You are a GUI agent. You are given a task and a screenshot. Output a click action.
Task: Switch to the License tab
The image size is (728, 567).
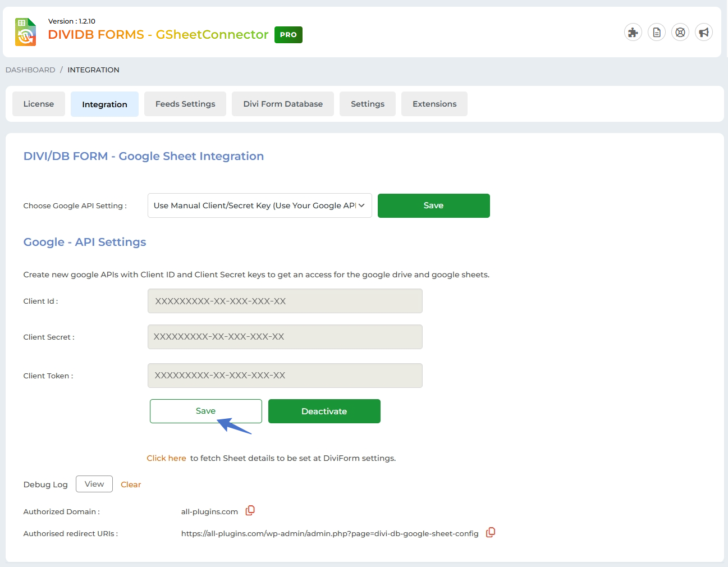coord(39,104)
